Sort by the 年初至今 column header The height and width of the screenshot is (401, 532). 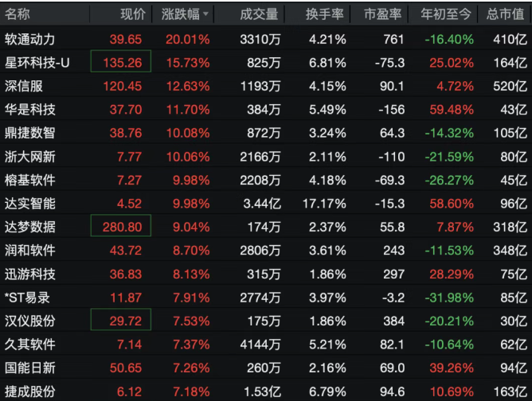[446, 14]
